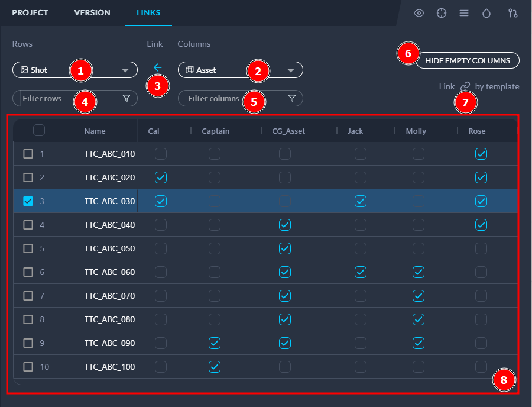Click the CG_Asset column header
The width and height of the screenshot is (532, 407).
pos(288,131)
